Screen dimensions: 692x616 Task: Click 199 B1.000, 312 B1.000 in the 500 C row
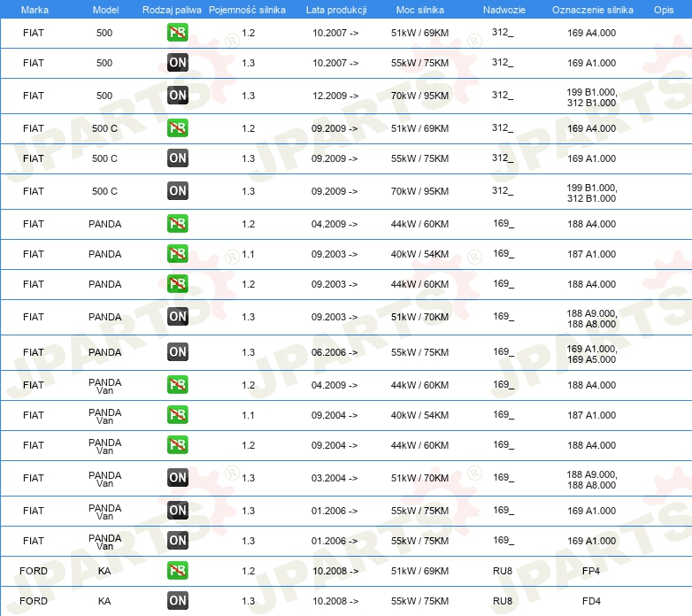[x=592, y=193]
